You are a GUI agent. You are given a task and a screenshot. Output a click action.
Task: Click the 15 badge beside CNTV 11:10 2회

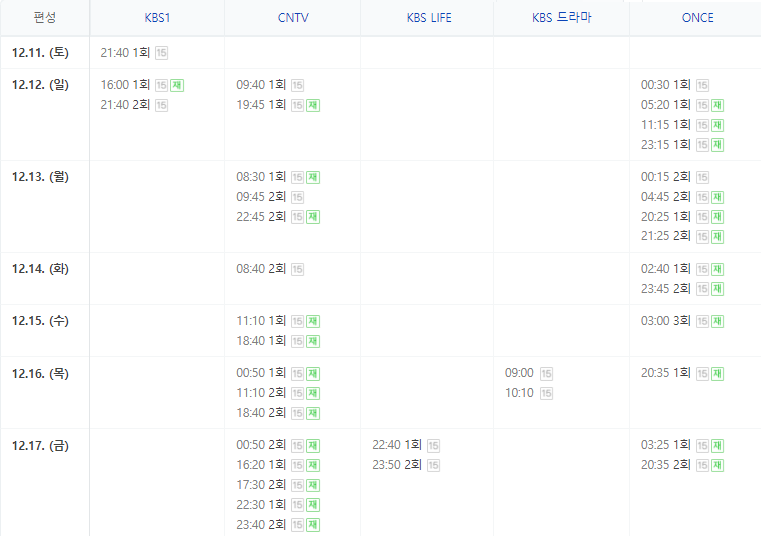point(298,393)
